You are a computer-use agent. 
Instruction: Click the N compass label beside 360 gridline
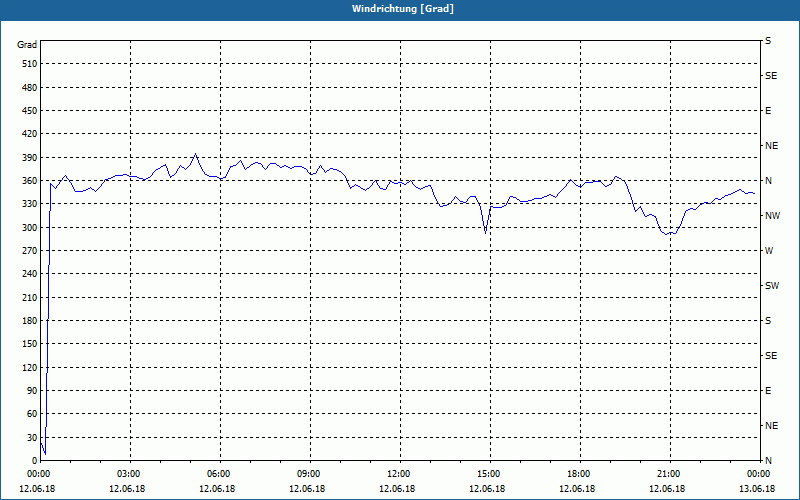pos(768,181)
